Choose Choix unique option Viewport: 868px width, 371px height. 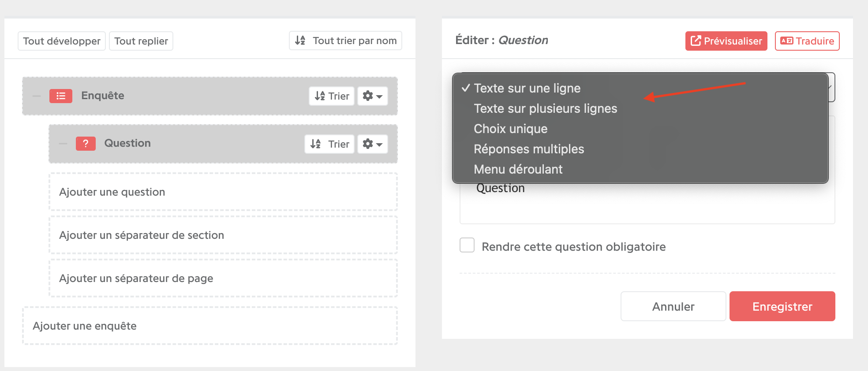[x=640, y=129]
